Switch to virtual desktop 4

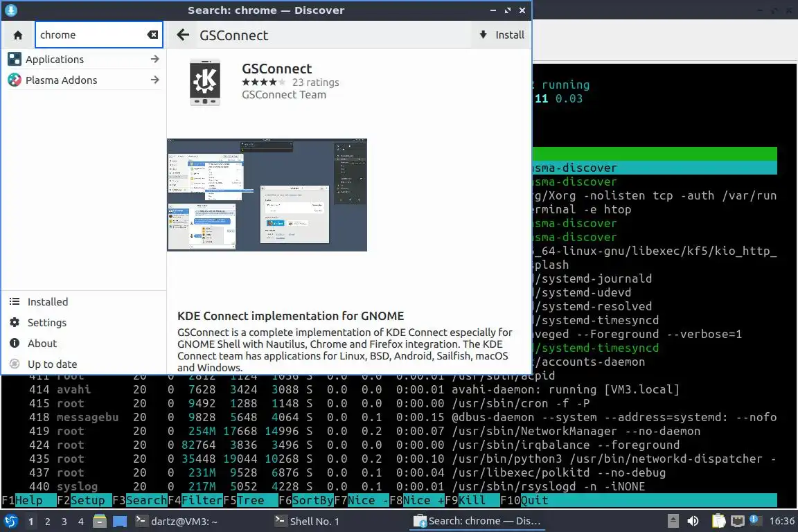point(81,522)
